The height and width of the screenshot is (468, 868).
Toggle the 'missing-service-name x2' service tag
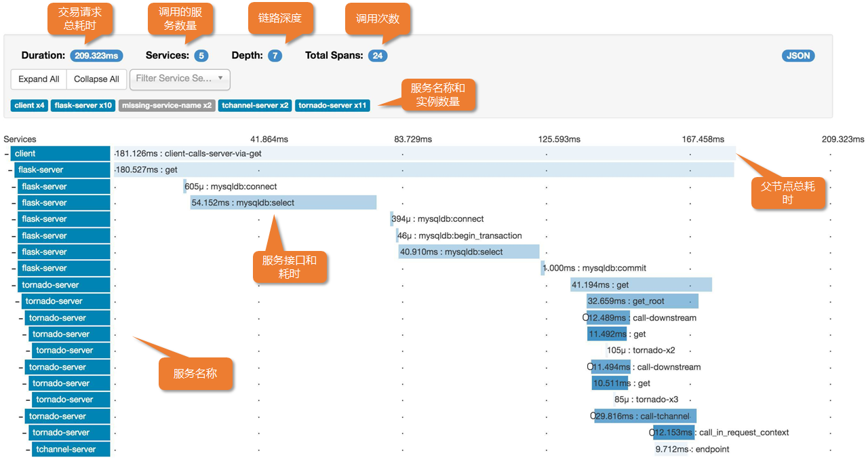[x=167, y=106]
